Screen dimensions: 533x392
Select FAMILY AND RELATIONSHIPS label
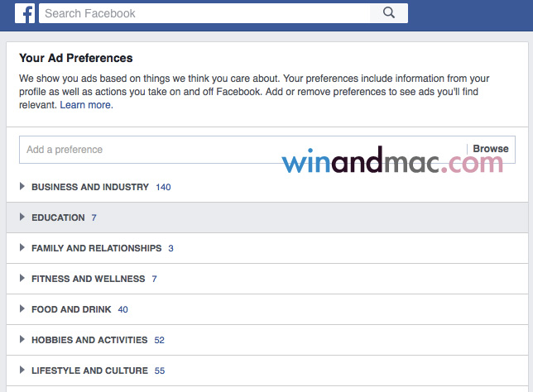[97, 248]
